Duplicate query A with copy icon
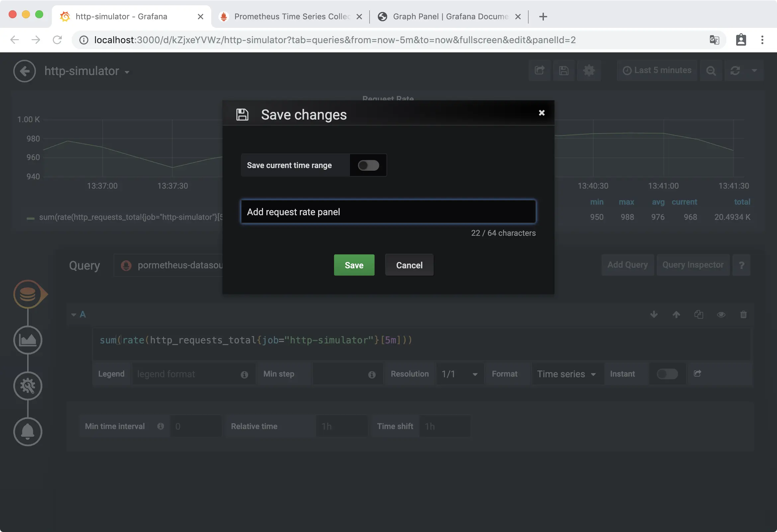Image resolution: width=777 pixels, height=532 pixels. 699,314
